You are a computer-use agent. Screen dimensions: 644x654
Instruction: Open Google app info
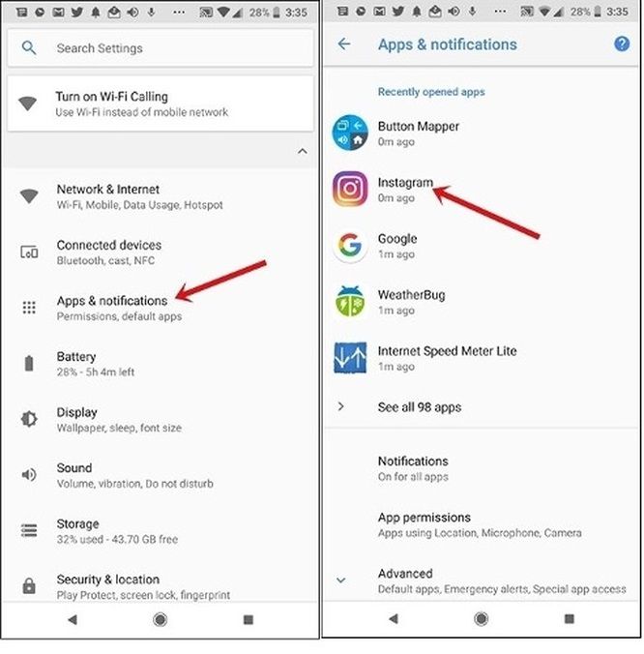click(x=482, y=246)
